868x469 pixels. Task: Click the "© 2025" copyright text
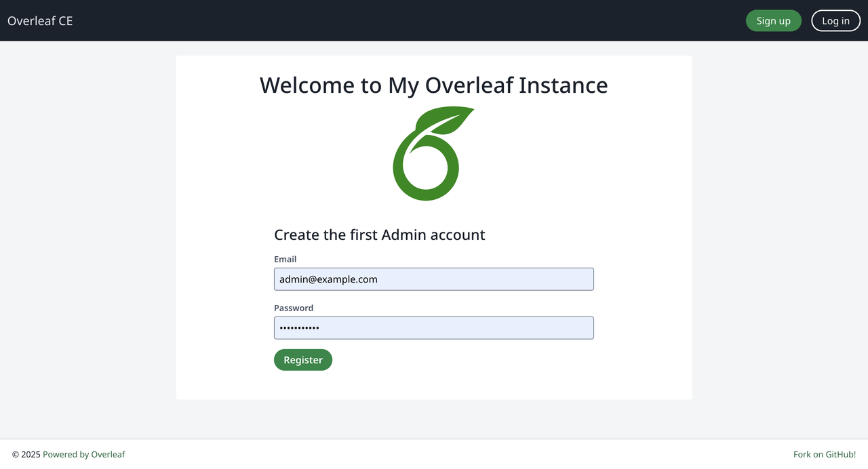pos(26,454)
